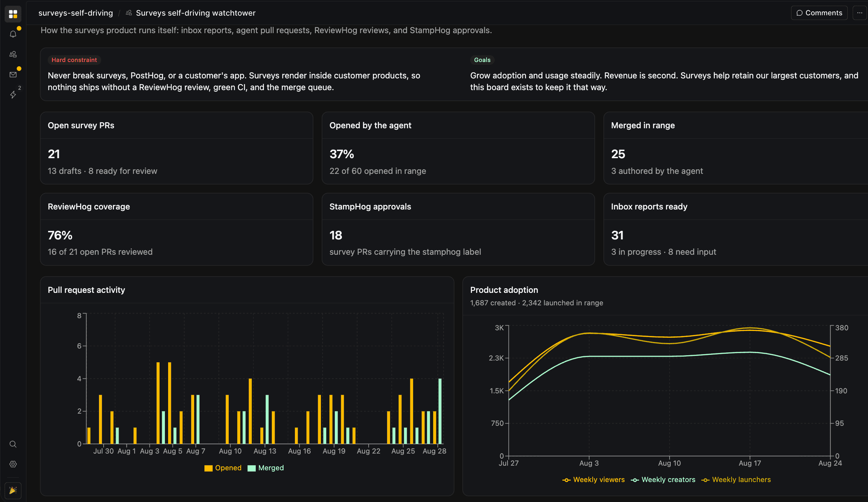Open settings gear in sidebar
868x502 pixels.
click(13, 464)
